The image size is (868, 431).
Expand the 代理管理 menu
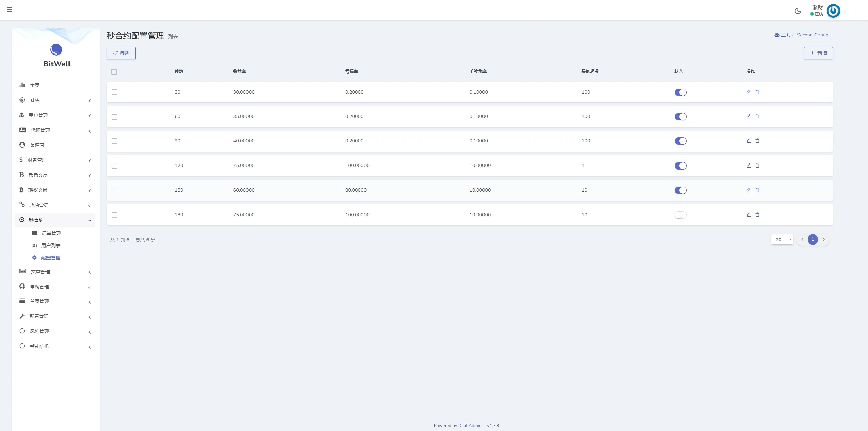coord(55,130)
